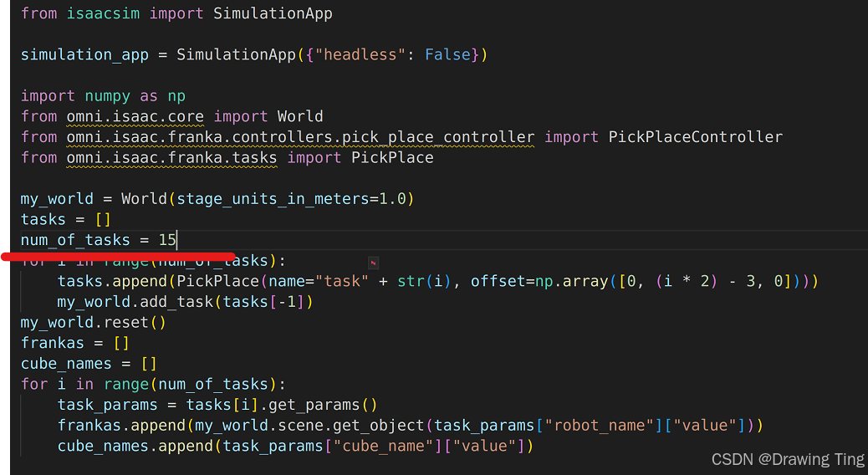This screenshot has width=868, height=475.
Task: Select the 'simulation_app' variable name
Action: coord(84,55)
